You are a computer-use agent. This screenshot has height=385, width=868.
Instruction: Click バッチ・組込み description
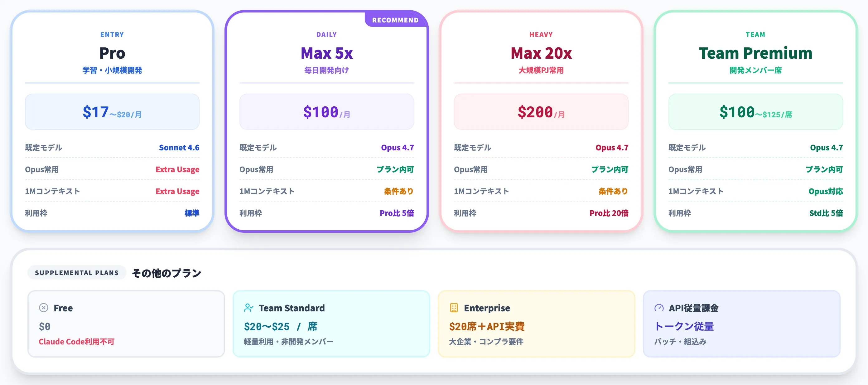[x=680, y=342]
